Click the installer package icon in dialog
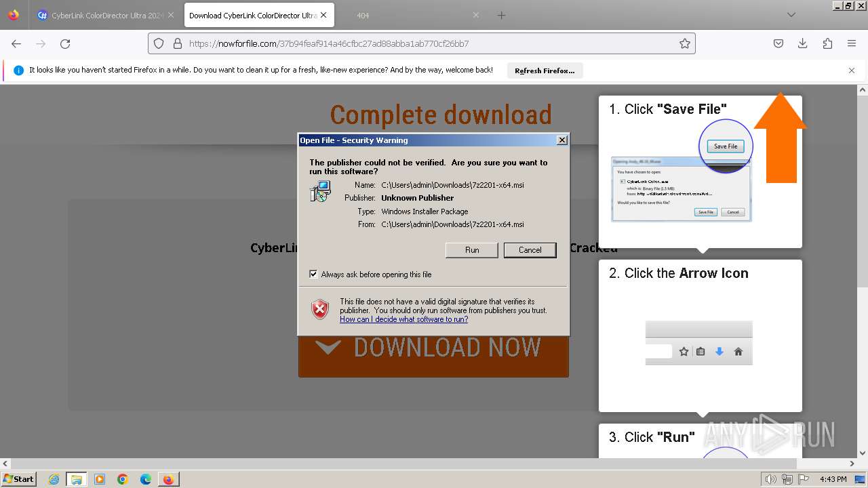This screenshot has width=868, height=488. click(320, 191)
